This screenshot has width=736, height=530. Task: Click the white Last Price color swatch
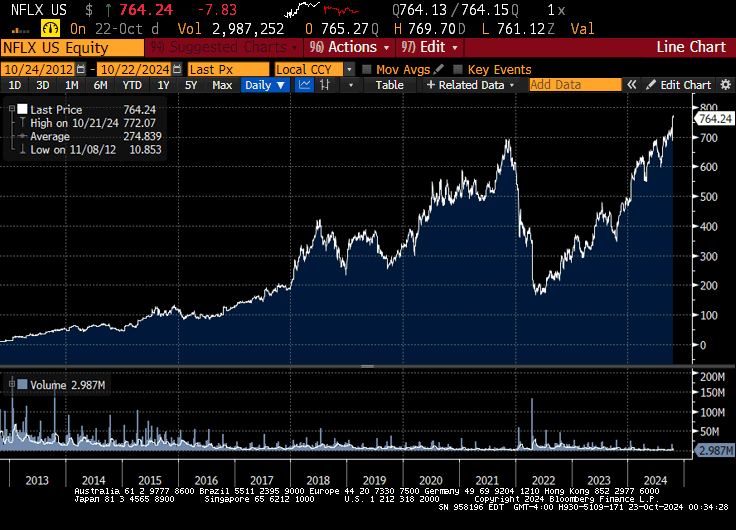coord(23,109)
